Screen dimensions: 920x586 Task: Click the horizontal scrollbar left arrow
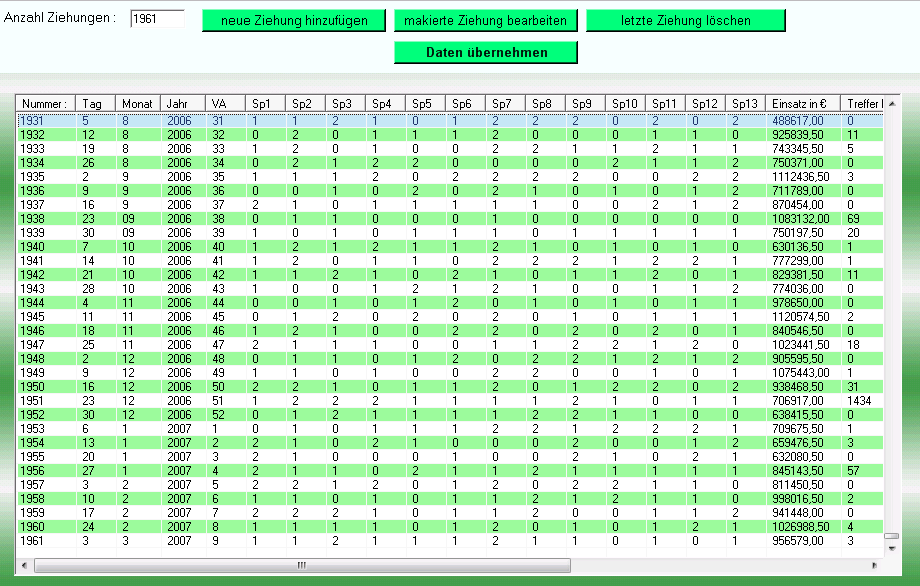pos(24,565)
